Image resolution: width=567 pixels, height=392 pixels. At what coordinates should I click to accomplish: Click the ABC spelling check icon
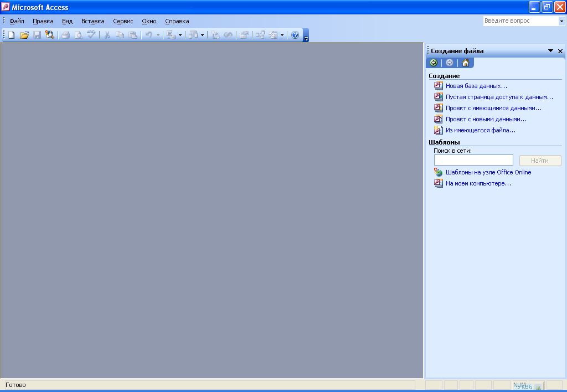coord(91,35)
